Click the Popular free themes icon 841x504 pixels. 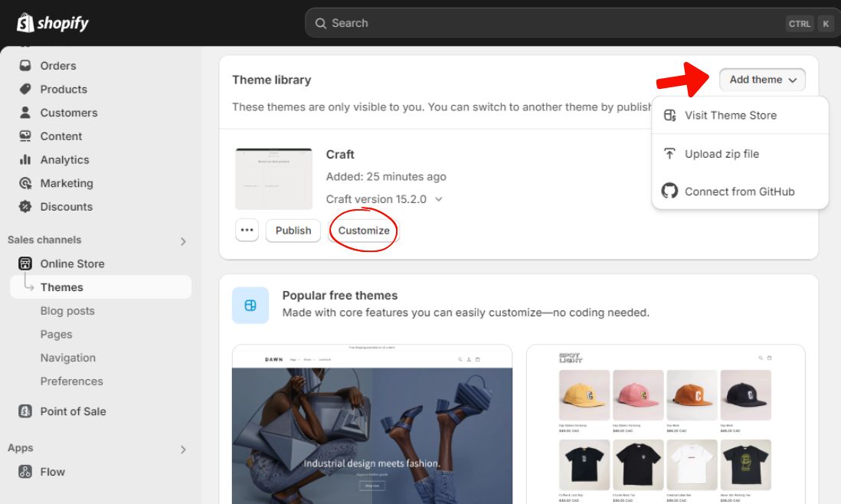[250, 305]
